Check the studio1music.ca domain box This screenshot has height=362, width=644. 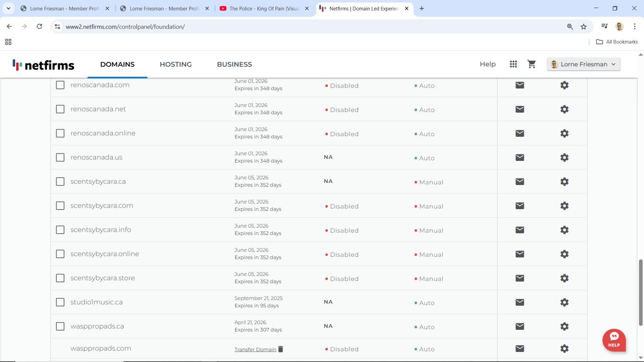(x=60, y=302)
